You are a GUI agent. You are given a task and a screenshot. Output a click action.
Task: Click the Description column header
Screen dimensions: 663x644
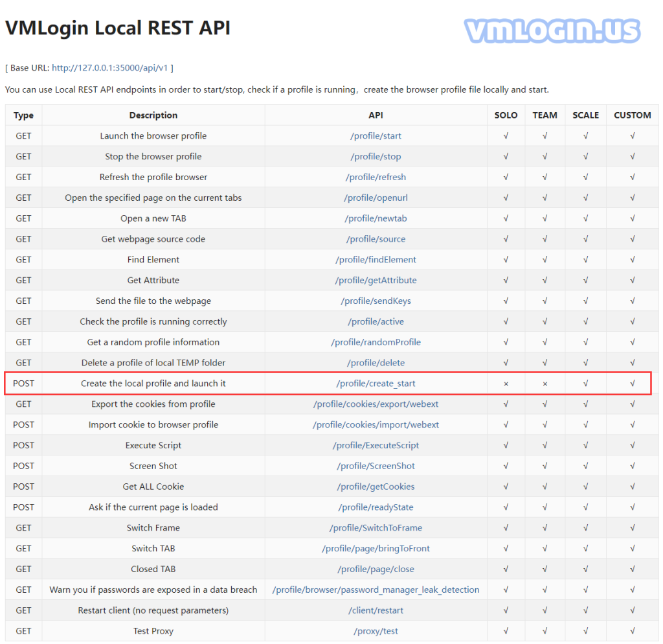(153, 115)
